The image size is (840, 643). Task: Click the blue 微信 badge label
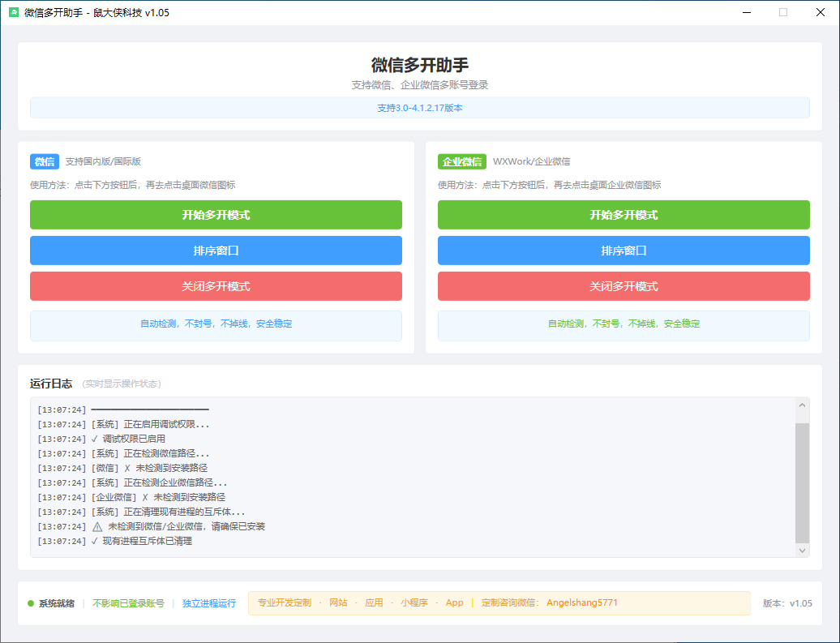[x=45, y=161]
